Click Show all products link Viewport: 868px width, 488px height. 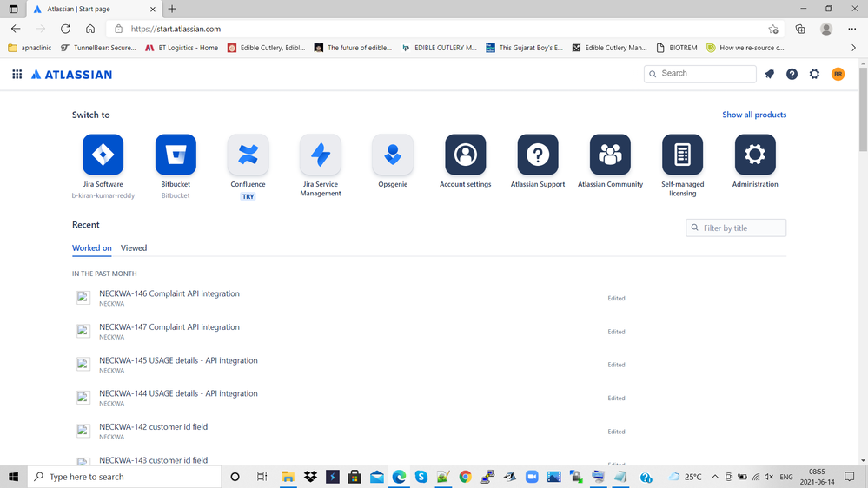(x=754, y=115)
